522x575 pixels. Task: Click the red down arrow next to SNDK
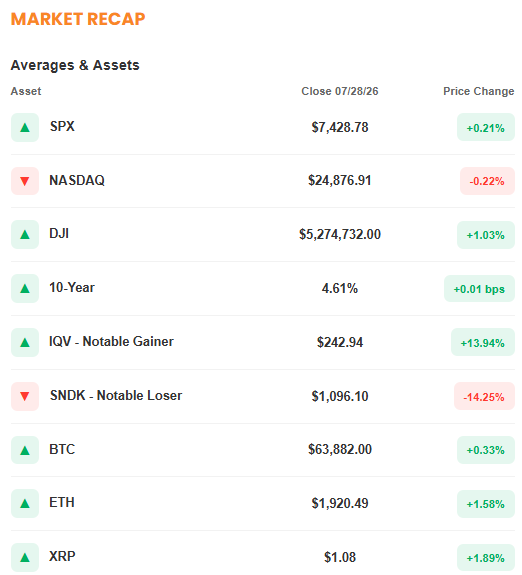click(x=25, y=396)
